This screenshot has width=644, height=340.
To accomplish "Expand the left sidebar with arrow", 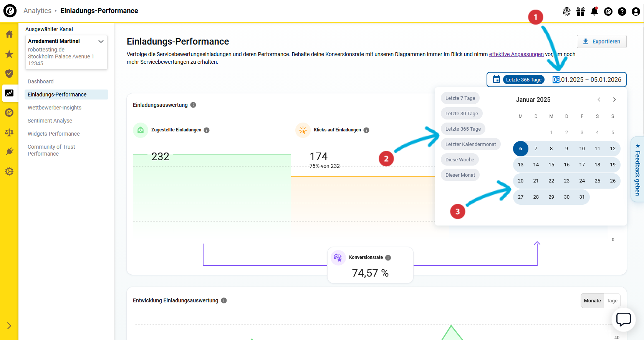I will point(9,326).
